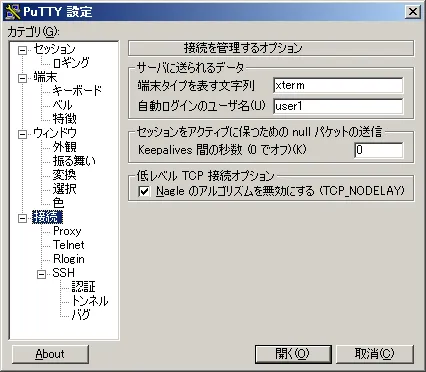This screenshot has height=372, width=426.
Task: Open the Rlogin settings
Action: coord(68,259)
